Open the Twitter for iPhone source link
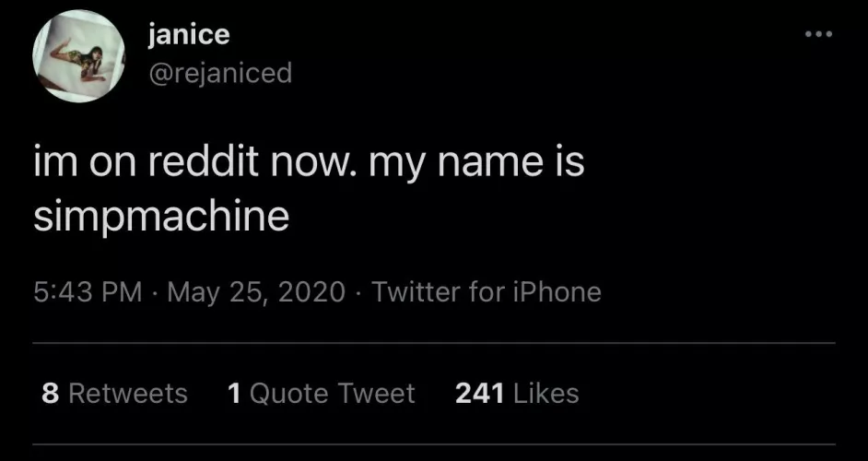The width and height of the screenshot is (868, 461). (x=487, y=293)
